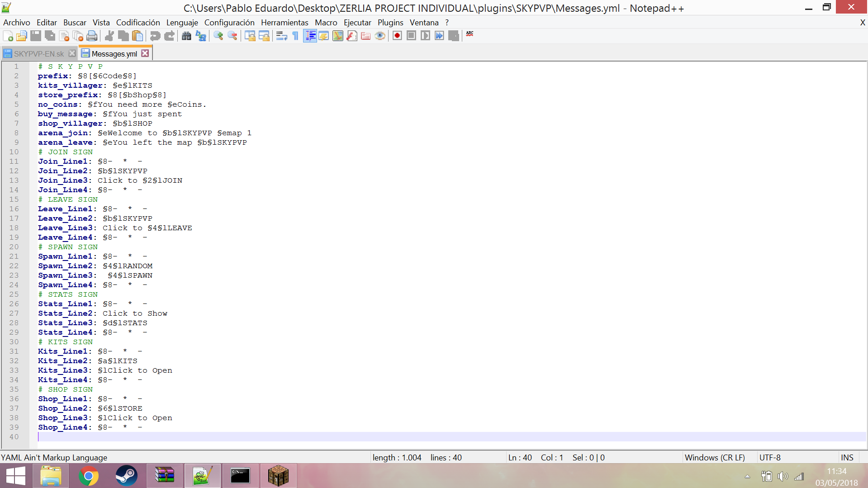Viewport: 868px width, 488px height.
Task: Open the Codificación menu
Action: (x=138, y=23)
